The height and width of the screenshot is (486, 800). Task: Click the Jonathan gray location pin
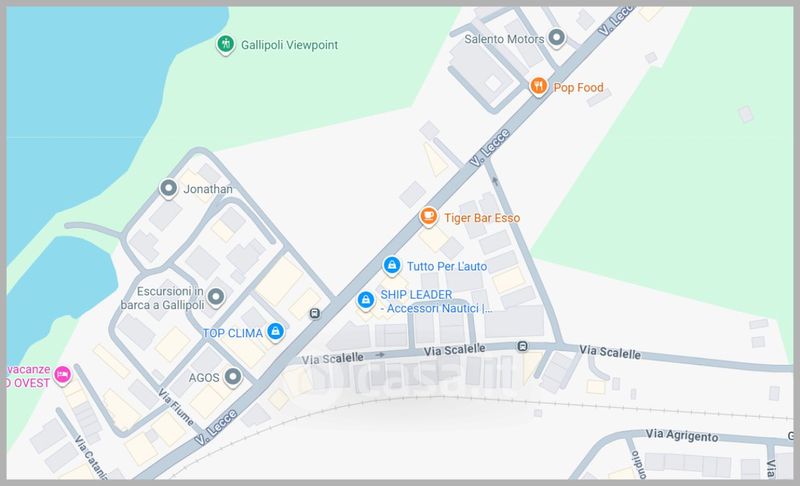[x=168, y=188]
